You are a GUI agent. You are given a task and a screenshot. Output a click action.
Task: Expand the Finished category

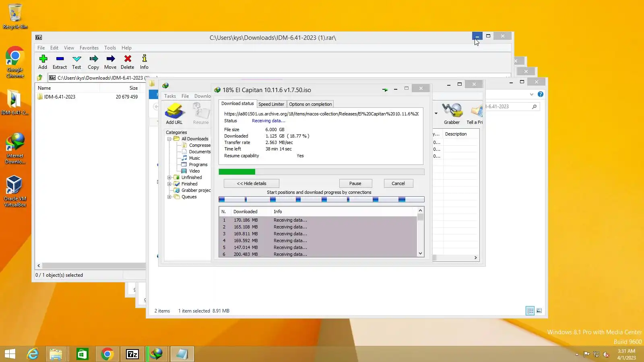point(169,184)
